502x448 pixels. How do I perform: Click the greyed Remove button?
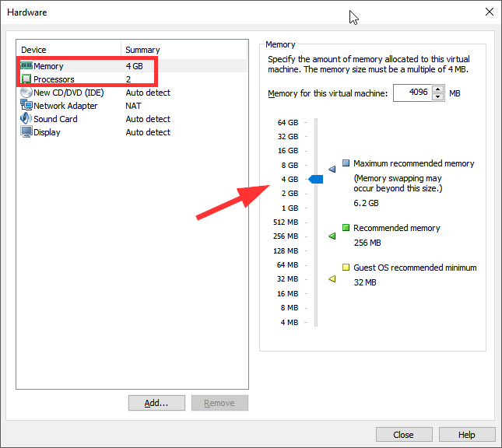pyautogui.click(x=219, y=403)
